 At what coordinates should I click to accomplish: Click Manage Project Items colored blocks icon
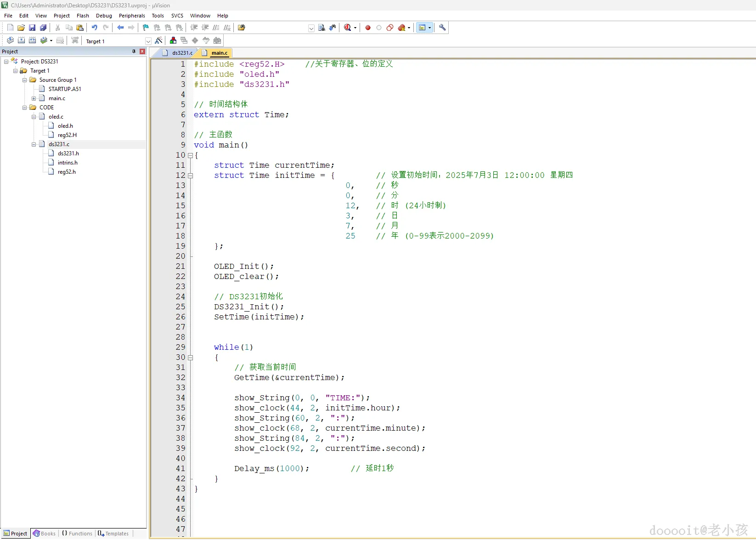173,41
